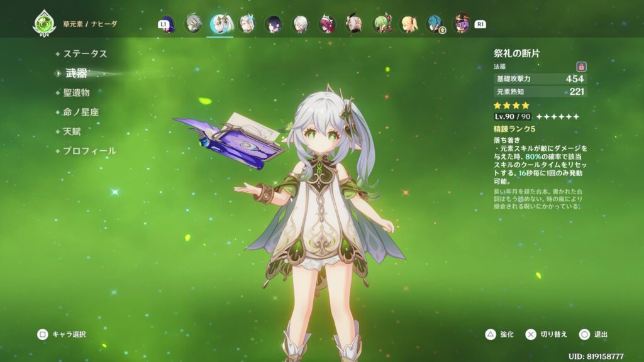Image resolution: width=644 pixels, height=362 pixels.
Task: Toggle the weapon lock icon
Action: (x=581, y=67)
